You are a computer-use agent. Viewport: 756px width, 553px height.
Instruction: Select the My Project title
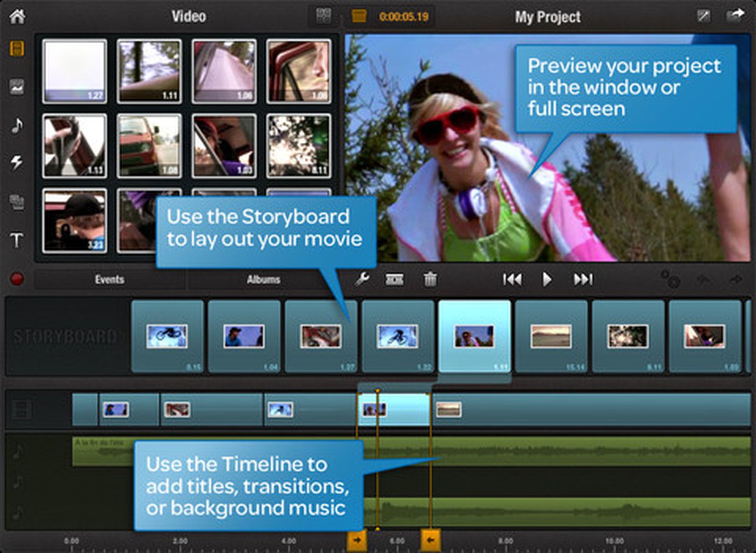tap(548, 17)
